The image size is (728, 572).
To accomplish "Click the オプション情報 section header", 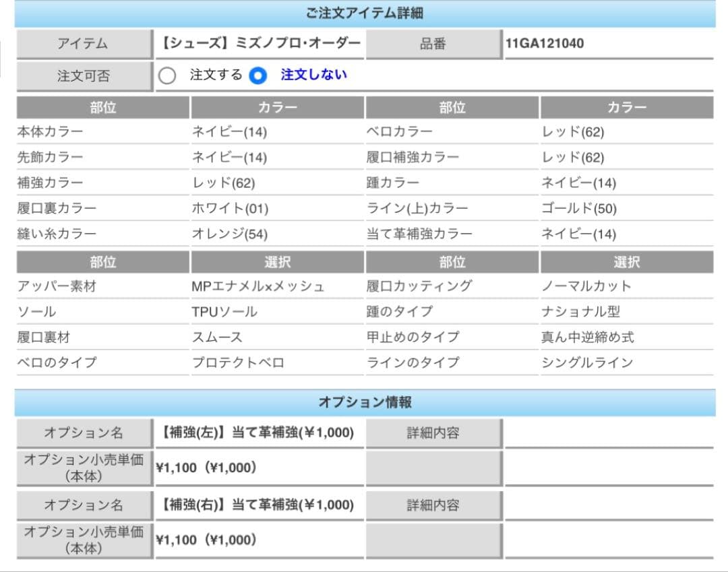I will pos(365,402).
